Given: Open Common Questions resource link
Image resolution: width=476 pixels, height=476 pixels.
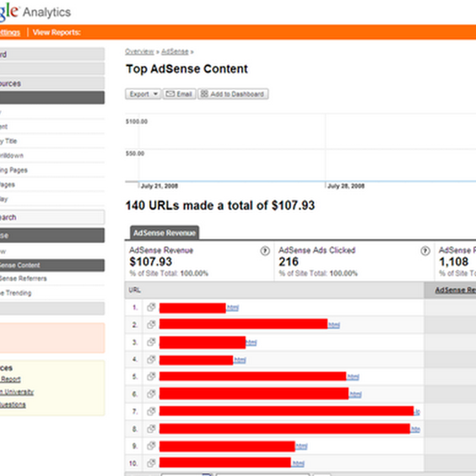Looking at the screenshot, I should [12, 405].
